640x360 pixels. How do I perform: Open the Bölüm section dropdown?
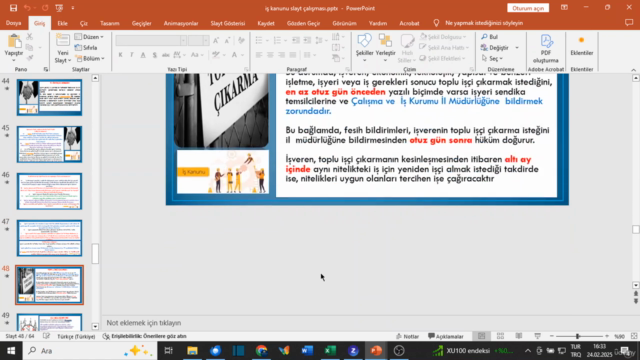tap(90, 58)
